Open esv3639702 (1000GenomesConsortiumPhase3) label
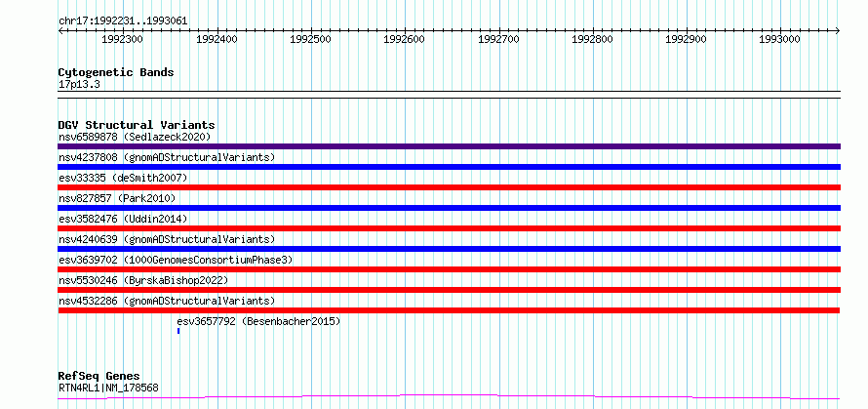Screen dimensions: 868x409 click(x=176, y=260)
